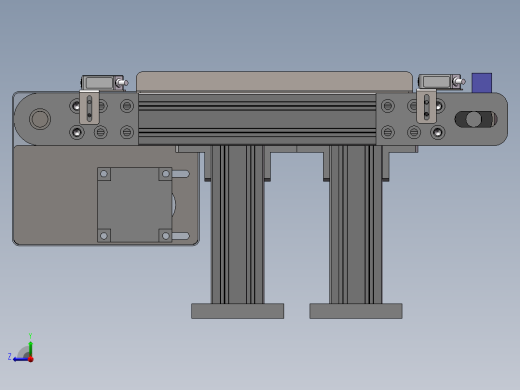Select the oblong tension slot on right end plate
The height and width of the screenshot is (390, 520).
(476, 119)
